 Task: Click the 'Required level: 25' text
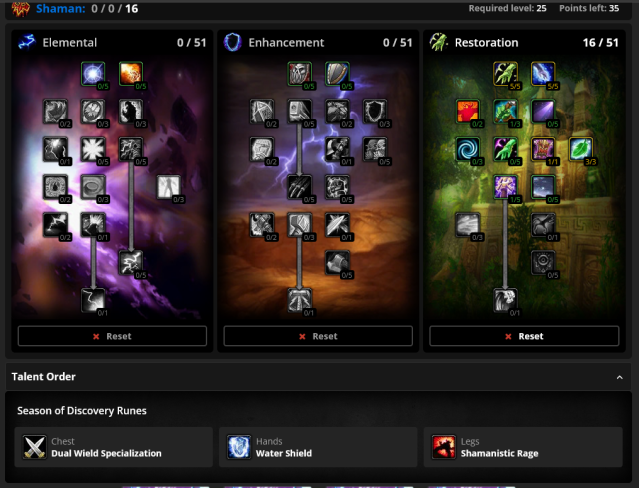click(507, 8)
